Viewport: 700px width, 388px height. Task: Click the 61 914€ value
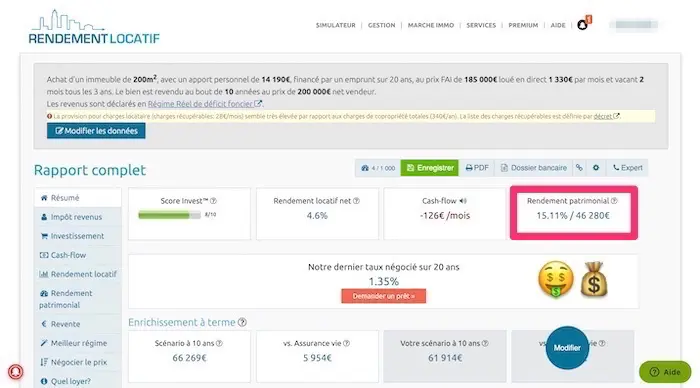[x=445, y=358]
